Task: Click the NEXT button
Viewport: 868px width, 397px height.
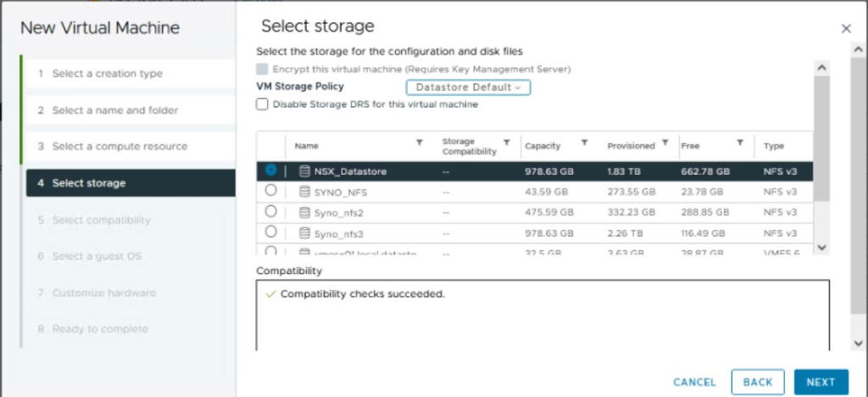Action: (x=821, y=382)
